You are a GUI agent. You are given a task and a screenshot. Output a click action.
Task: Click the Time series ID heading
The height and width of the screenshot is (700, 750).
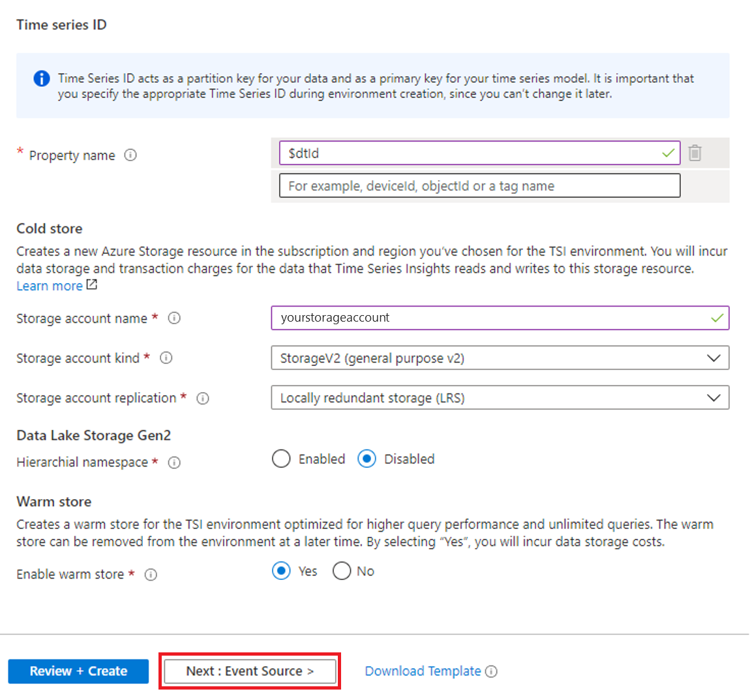coord(62,25)
